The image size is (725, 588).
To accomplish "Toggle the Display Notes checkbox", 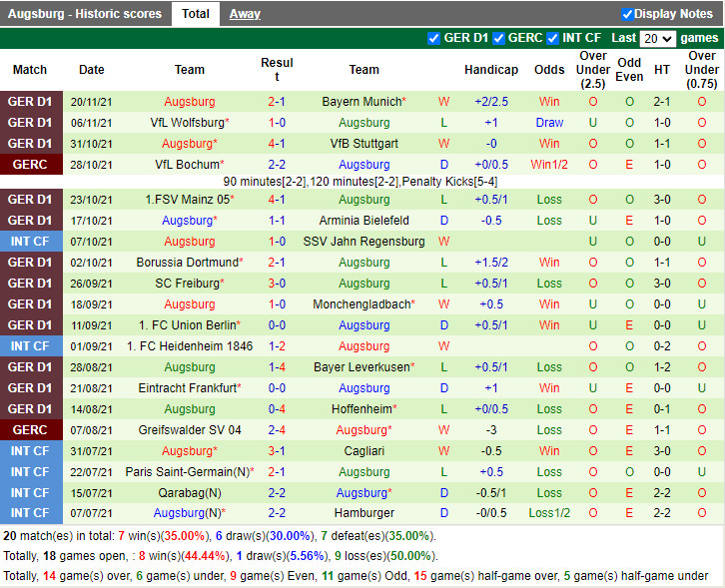I will 627,14.
